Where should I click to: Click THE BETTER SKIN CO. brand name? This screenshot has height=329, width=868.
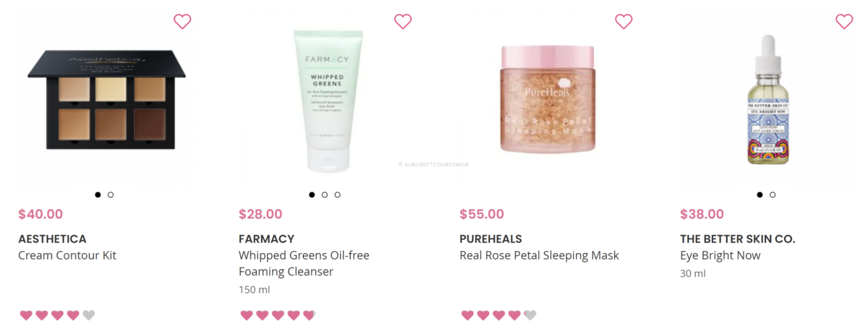coord(738,239)
